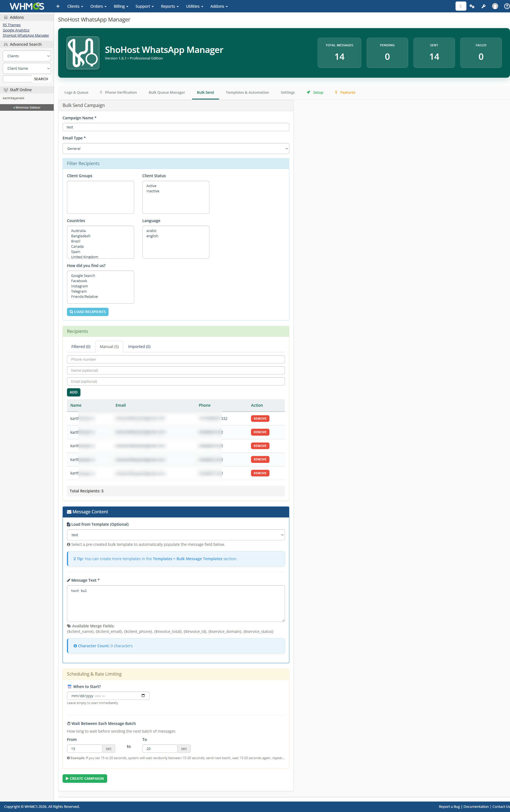Click the Create Campaign button
This screenshot has height=812, width=510.
tap(85, 779)
